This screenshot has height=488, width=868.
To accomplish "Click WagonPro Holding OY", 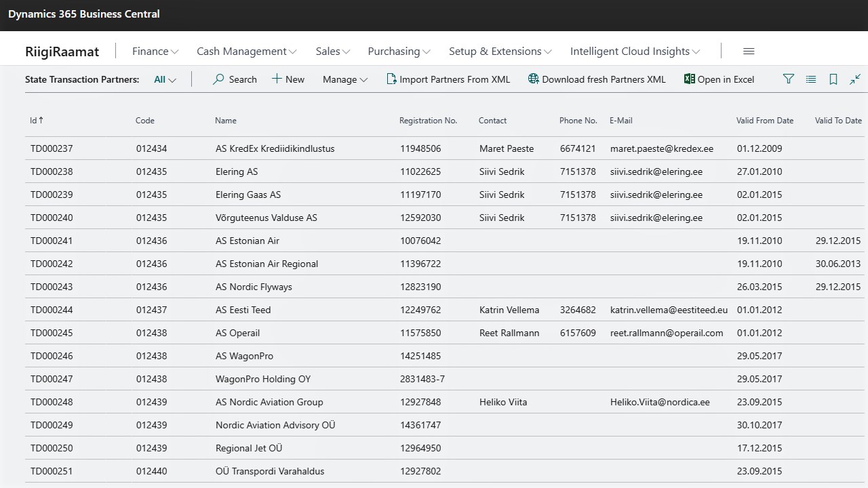I will click(263, 379).
